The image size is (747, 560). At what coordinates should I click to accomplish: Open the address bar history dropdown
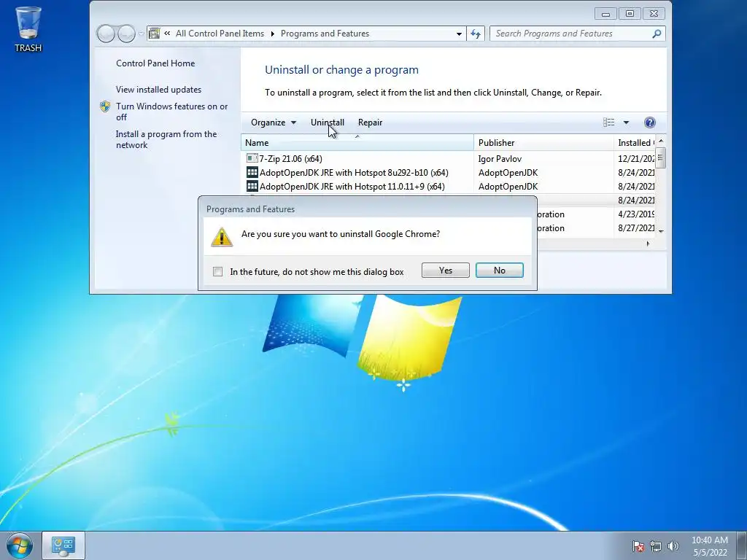459,34
